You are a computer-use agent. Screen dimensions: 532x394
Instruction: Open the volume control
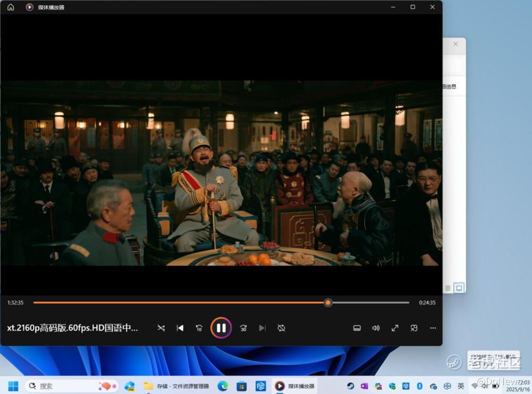(x=376, y=328)
